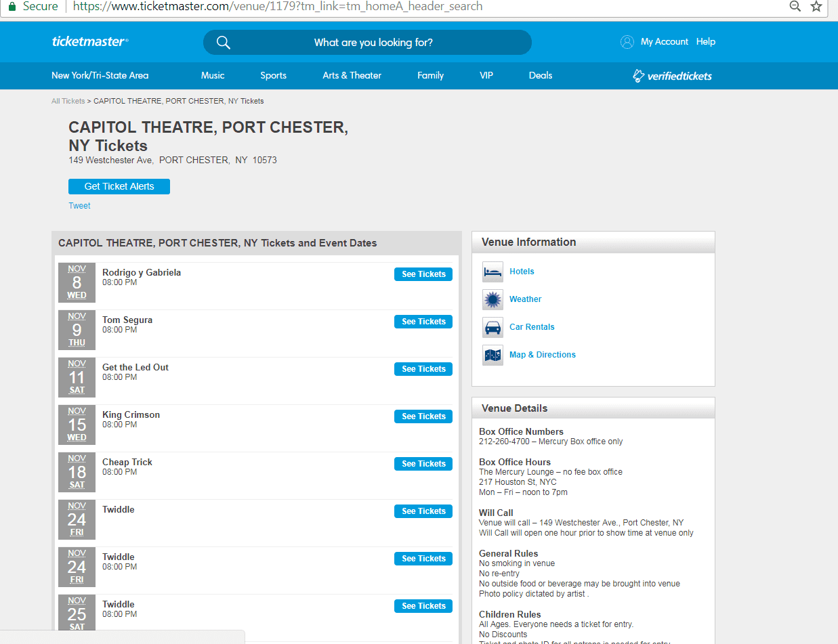Screen dimensions: 838x644
Task: Open the Sports menu
Action: pos(273,75)
